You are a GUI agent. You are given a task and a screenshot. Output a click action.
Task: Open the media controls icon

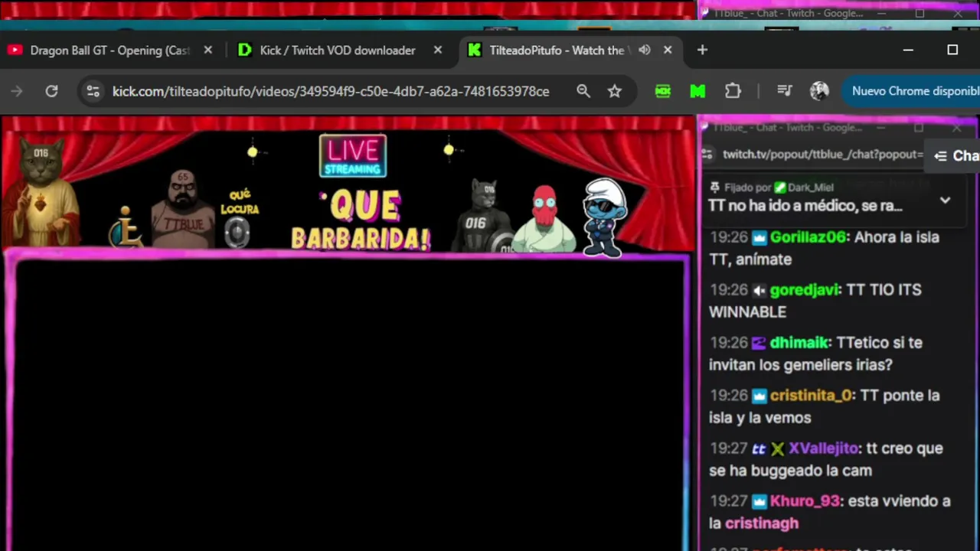pyautogui.click(x=784, y=91)
